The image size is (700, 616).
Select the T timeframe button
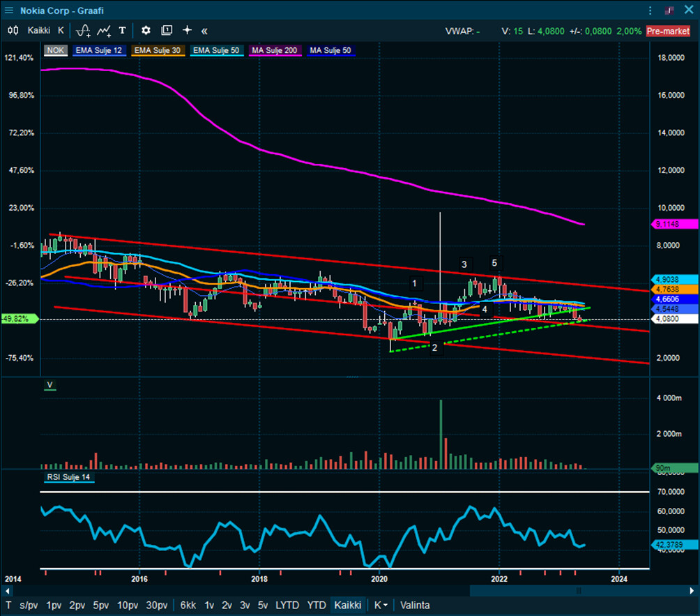click(8, 606)
